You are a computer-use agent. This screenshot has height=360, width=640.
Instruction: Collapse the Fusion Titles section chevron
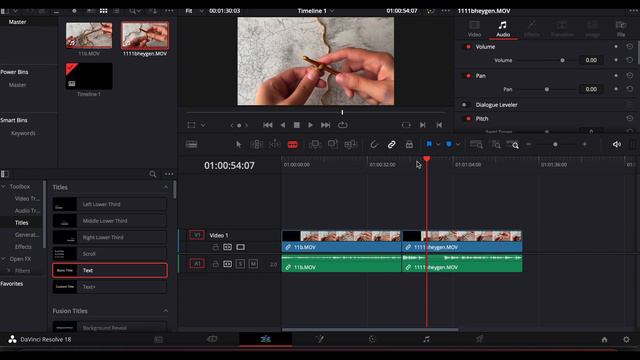point(166,311)
